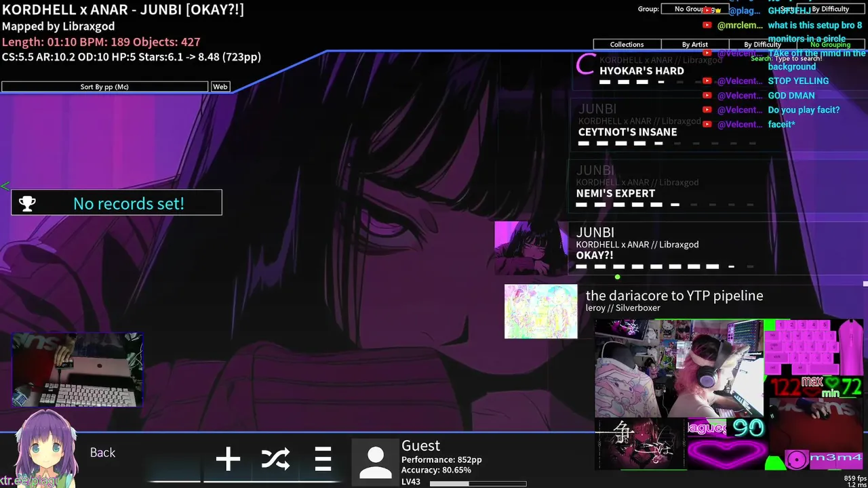Open the Sort dropdown showing By Difficulty

pyautogui.click(x=831, y=9)
